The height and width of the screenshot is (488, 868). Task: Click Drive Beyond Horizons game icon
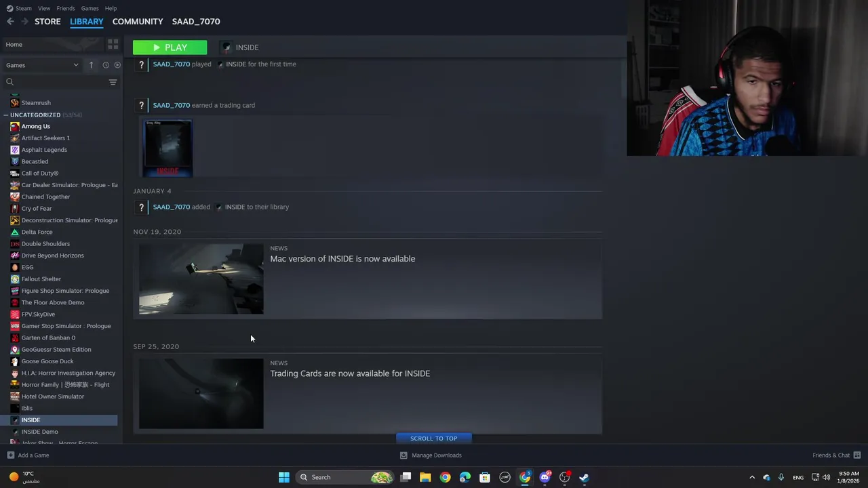point(15,256)
